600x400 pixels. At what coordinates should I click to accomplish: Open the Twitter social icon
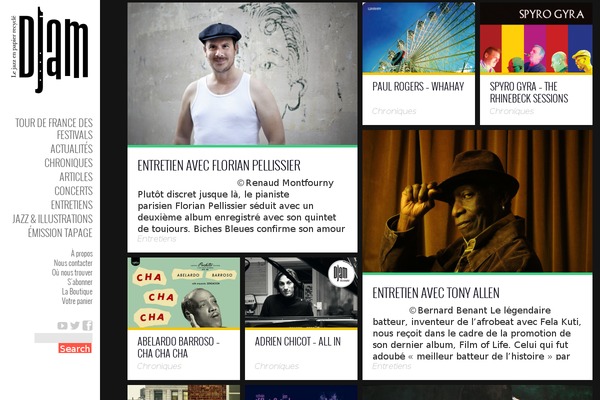click(x=75, y=326)
